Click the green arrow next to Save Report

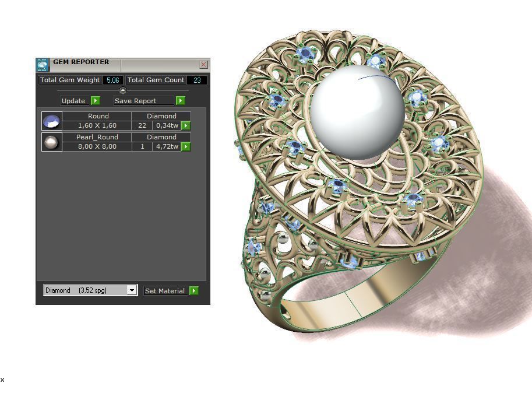point(181,100)
